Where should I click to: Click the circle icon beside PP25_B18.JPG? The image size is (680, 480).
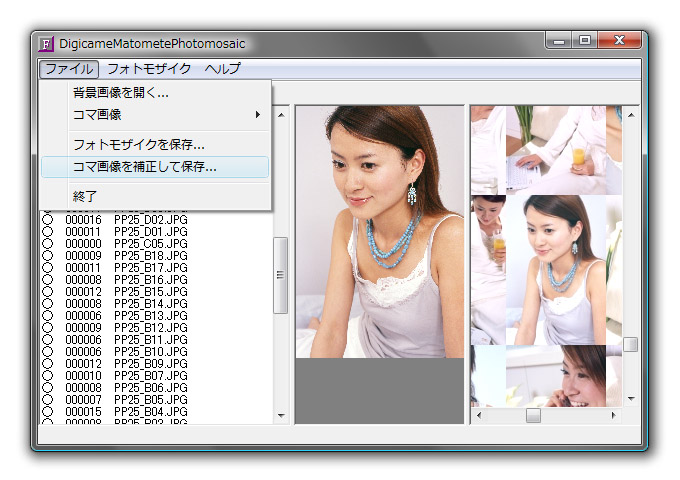[x=48, y=255]
